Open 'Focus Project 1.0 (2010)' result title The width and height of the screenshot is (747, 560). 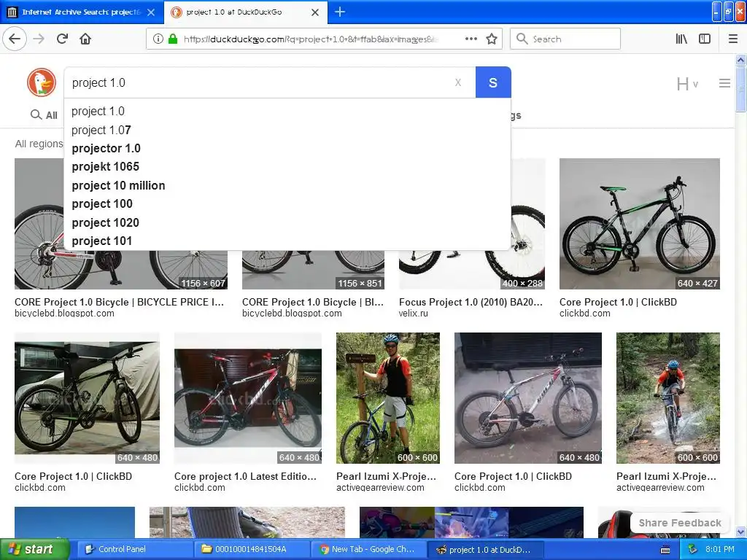(471, 302)
